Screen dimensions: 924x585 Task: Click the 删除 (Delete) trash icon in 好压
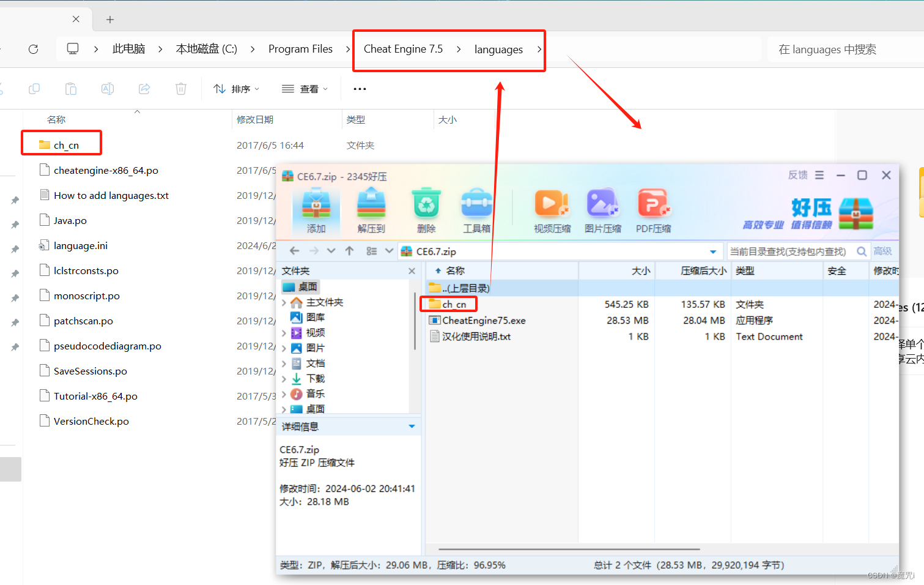click(426, 211)
